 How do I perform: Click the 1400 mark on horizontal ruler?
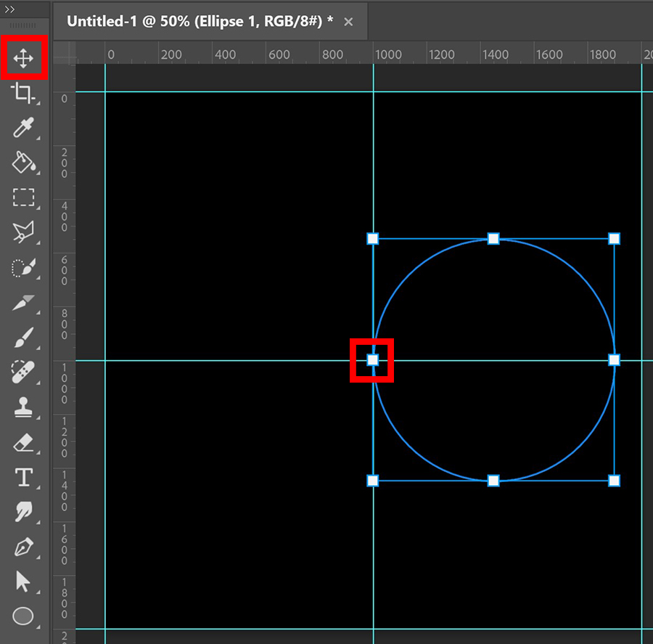coord(495,54)
